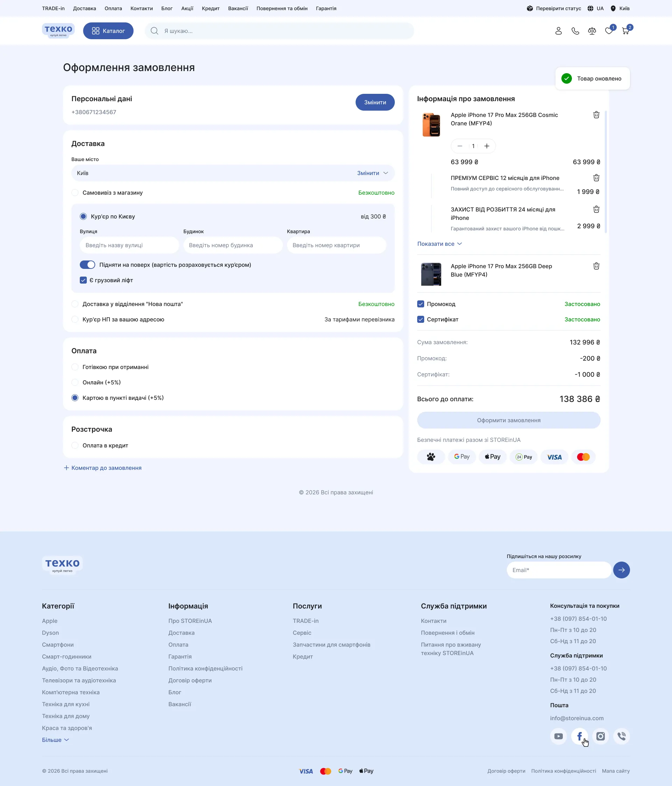Click the Apple Pay payment badge

(492, 457)
